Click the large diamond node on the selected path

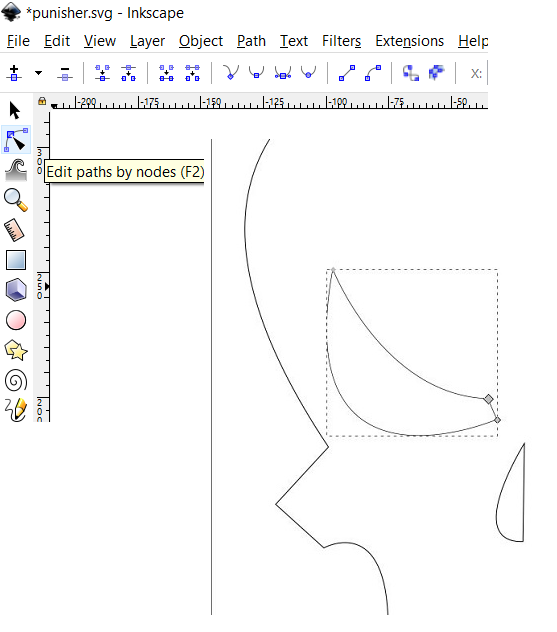click(488, 399)
